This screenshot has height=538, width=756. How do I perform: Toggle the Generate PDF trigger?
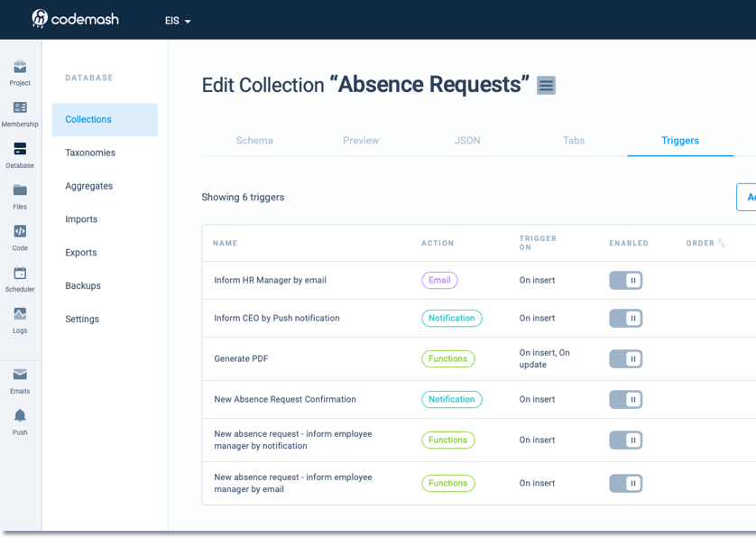626,358
